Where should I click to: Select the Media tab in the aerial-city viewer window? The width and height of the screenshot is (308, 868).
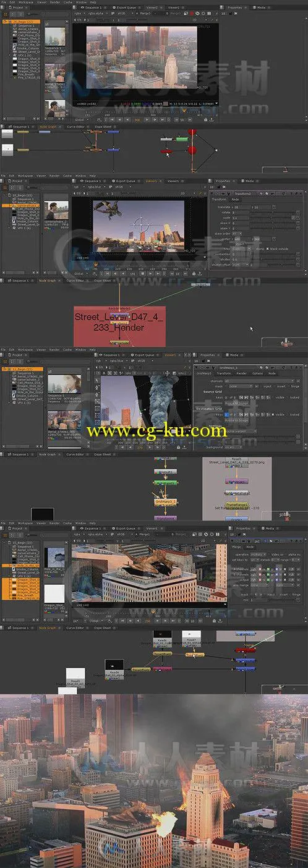(x=261, y=7)
